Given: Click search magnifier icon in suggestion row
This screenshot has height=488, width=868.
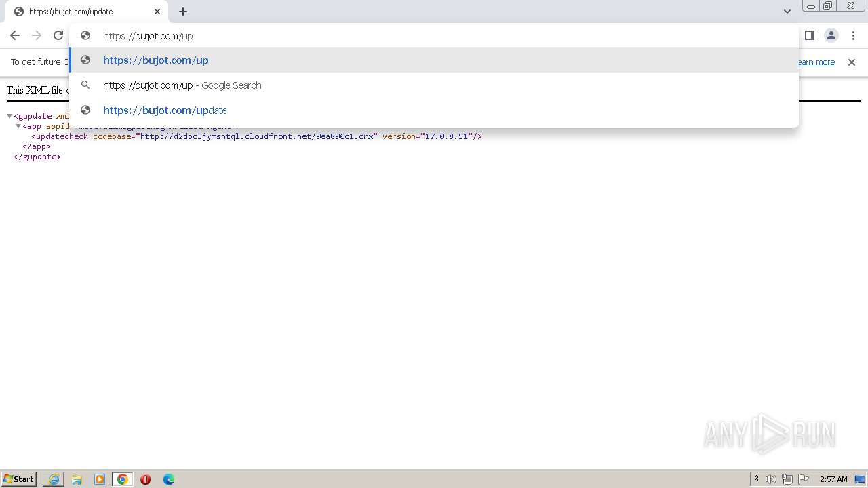Looking at the screenshot, I should coord(85,85).
